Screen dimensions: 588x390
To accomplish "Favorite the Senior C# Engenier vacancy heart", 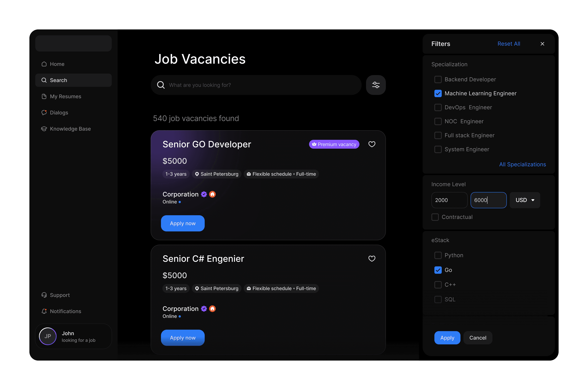I will [x=372, y=259].
